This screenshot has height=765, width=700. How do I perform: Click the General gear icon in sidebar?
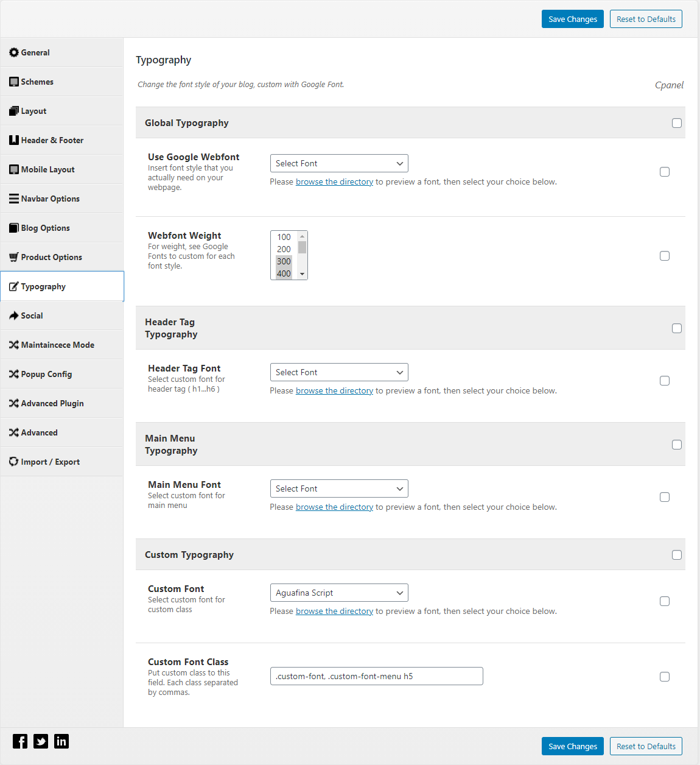[x=14, y=52]
